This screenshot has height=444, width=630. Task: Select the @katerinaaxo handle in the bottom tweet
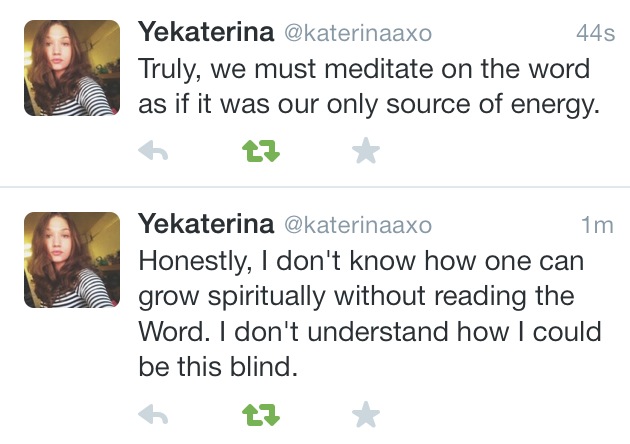pos(358,225)
